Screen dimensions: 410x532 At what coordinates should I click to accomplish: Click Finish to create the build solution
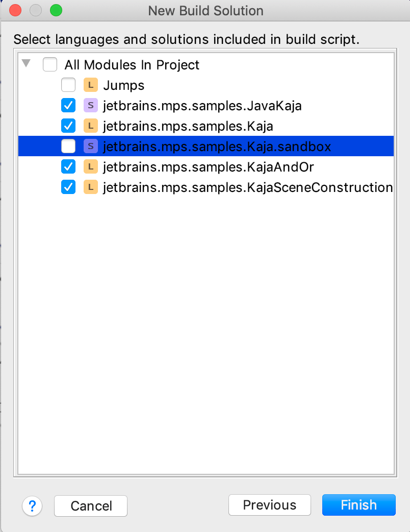(x=358, y=505)
